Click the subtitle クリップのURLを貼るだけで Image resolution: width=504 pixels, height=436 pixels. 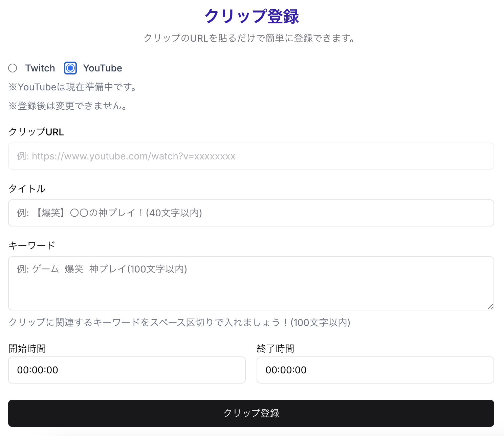click(250, 38)
